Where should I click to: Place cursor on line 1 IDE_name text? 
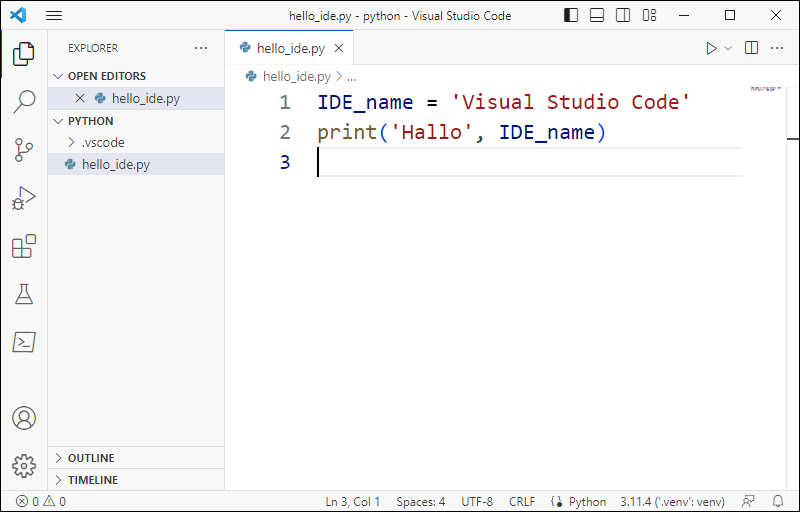pos(365,103)
